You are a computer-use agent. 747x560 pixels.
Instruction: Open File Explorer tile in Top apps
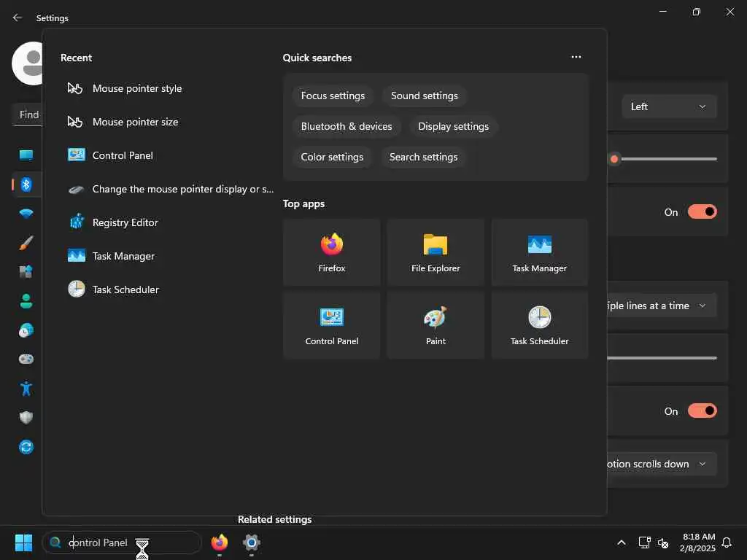436,252
